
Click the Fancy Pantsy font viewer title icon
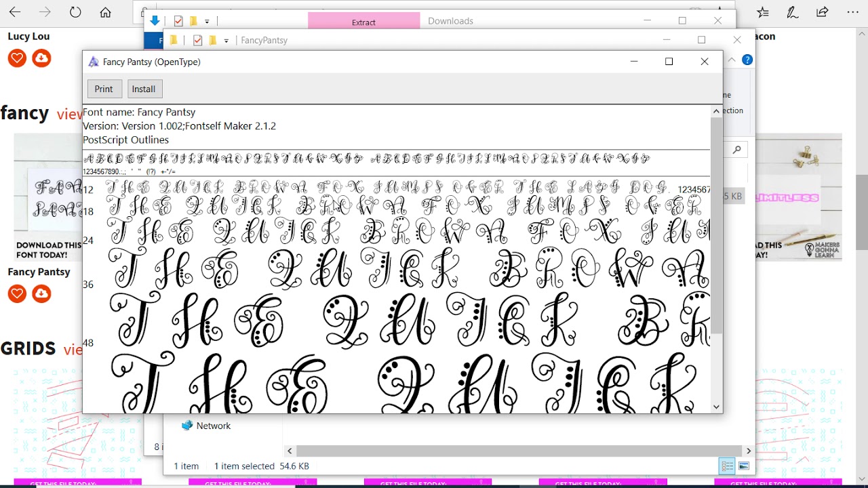click(x=94, y=62)
